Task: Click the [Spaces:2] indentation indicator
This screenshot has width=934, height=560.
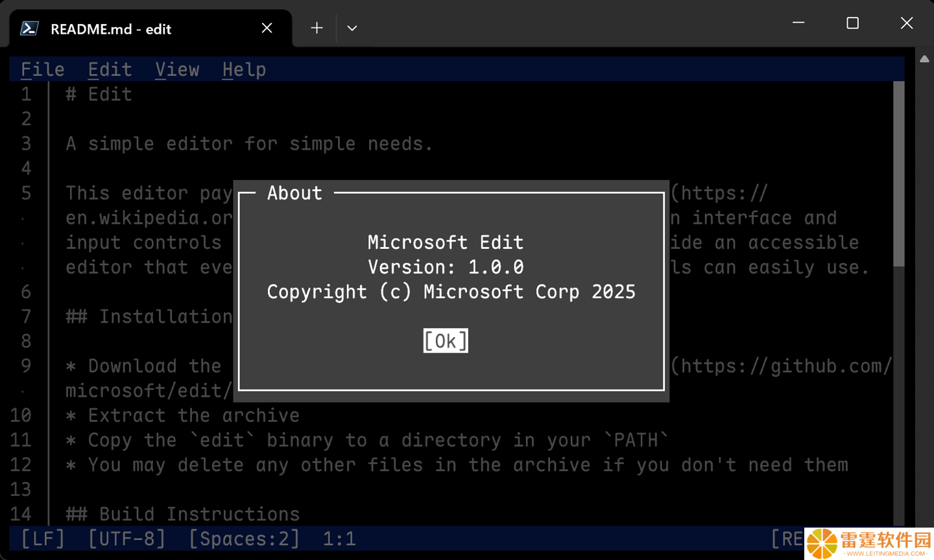Action: point(244,539)
